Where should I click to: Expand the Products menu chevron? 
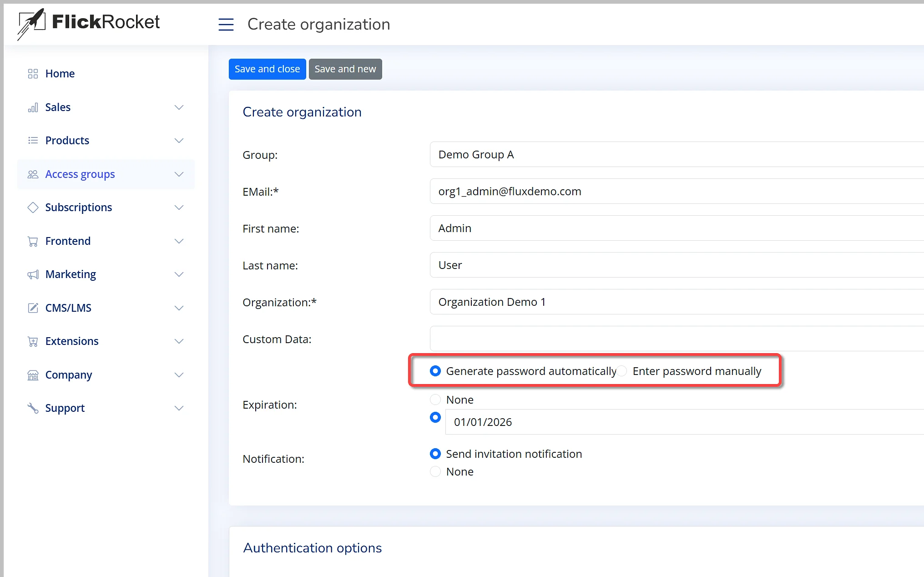tap(179, 141)
